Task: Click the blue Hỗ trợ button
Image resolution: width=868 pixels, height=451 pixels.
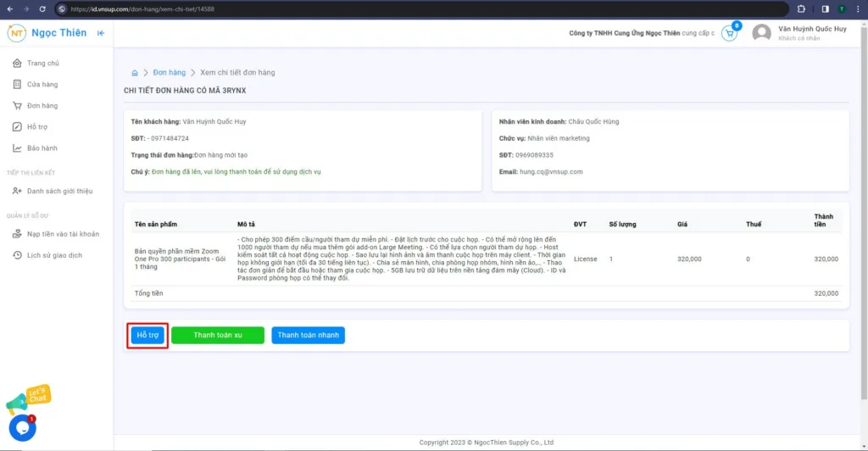Action: tap(147, 336)
